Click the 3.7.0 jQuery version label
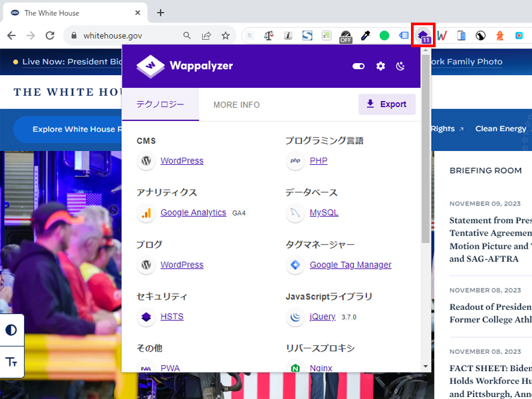 (x=348, y=317)
